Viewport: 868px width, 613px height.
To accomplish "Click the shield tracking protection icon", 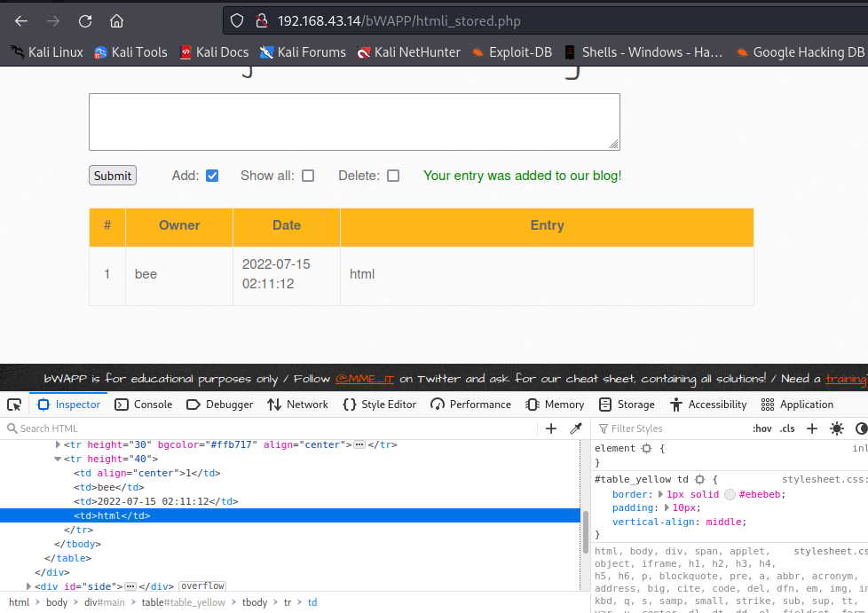I will 237,21.
